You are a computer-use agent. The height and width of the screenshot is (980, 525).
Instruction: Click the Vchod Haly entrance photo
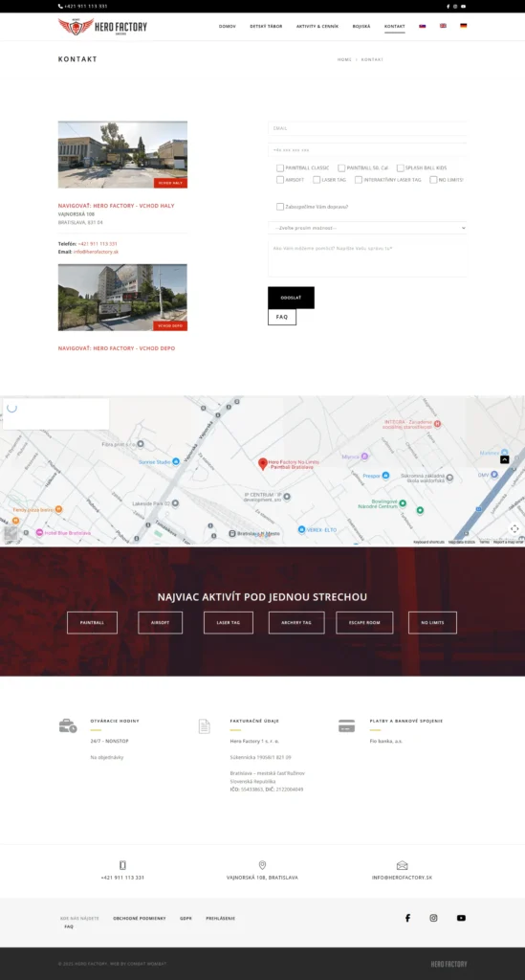point(122,154)
